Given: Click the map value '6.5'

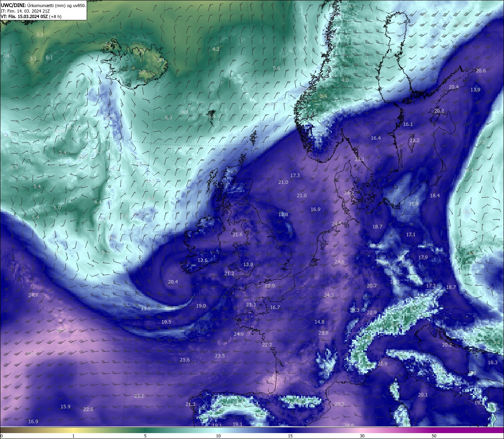Looking at the screenshot, I should click(x=14, y=167).
